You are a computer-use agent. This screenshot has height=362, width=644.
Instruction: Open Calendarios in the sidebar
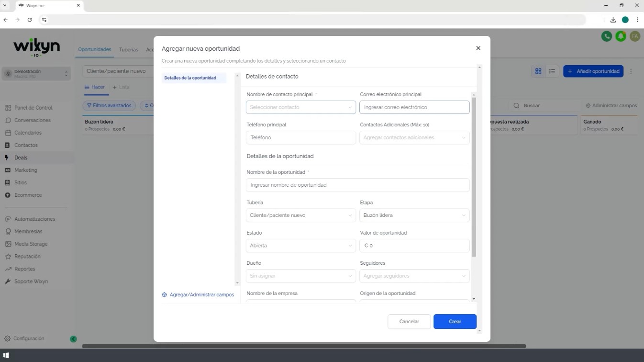[28, 133]
